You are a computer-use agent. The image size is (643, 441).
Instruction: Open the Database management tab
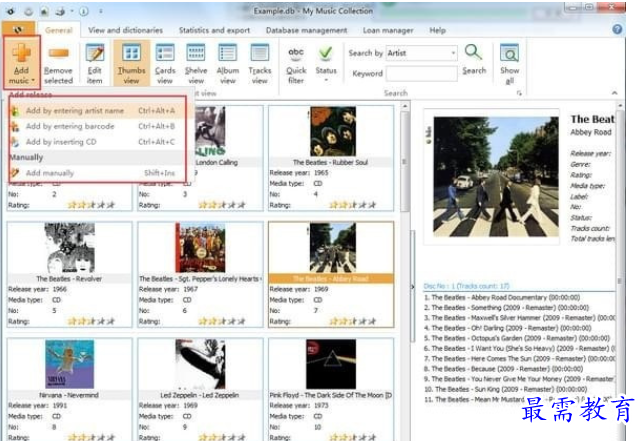tap(306, 30)
